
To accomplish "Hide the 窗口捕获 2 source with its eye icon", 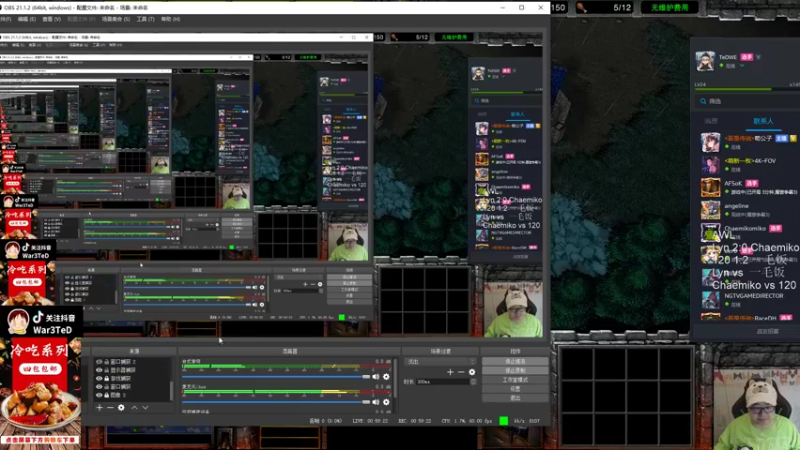I will pos(99,362).
